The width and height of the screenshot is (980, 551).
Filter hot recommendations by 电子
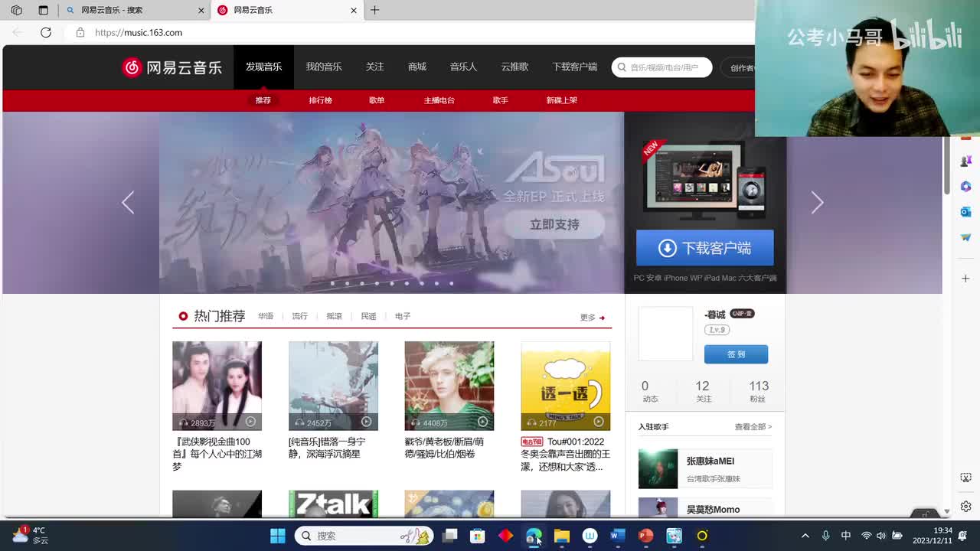click(403, 316)
